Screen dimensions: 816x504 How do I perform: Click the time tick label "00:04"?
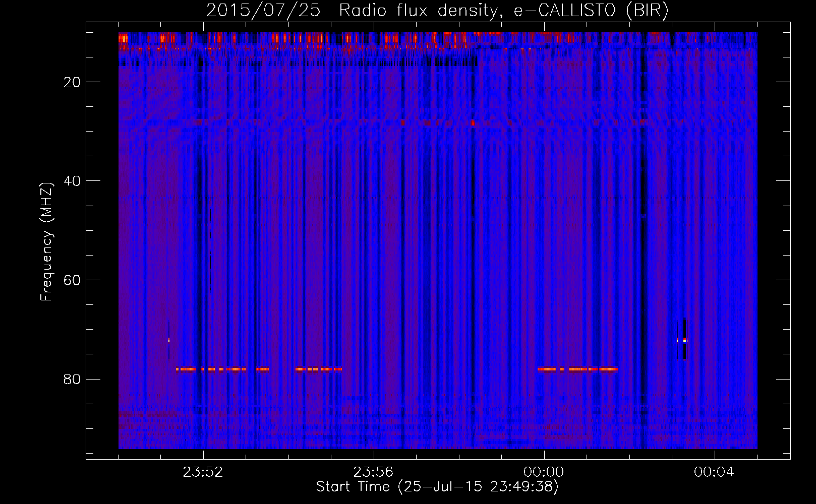pos(714,472)
